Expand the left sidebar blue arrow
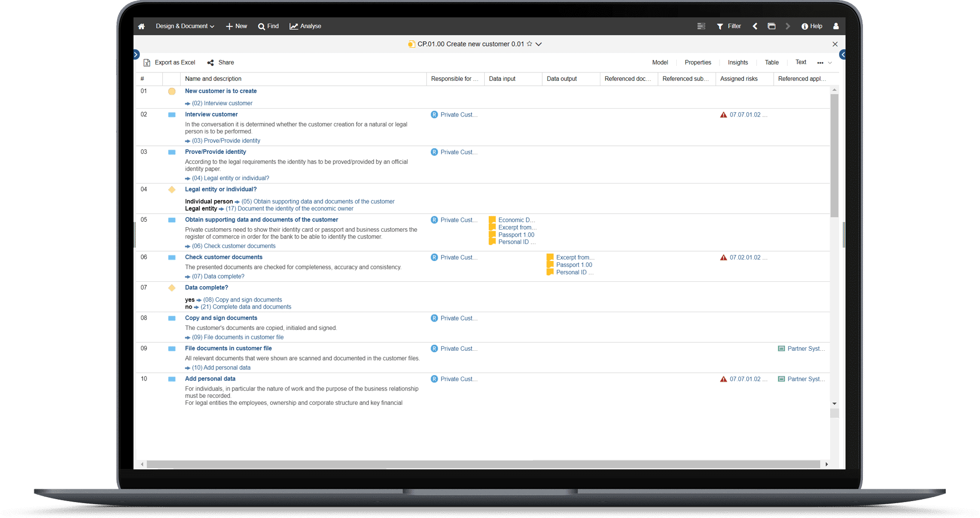The image size is (980, 518). [x=135, y=54]
